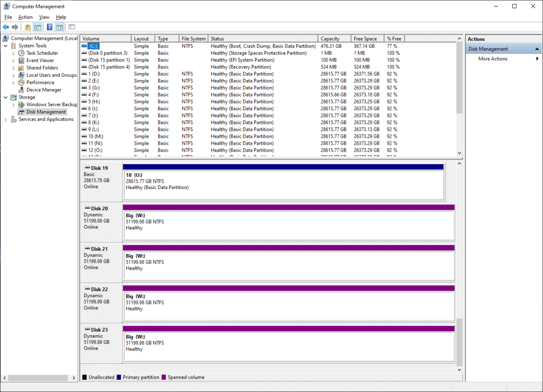Open the Action menu
Viewport: 543px width, 392px height.
pos(25,17)
